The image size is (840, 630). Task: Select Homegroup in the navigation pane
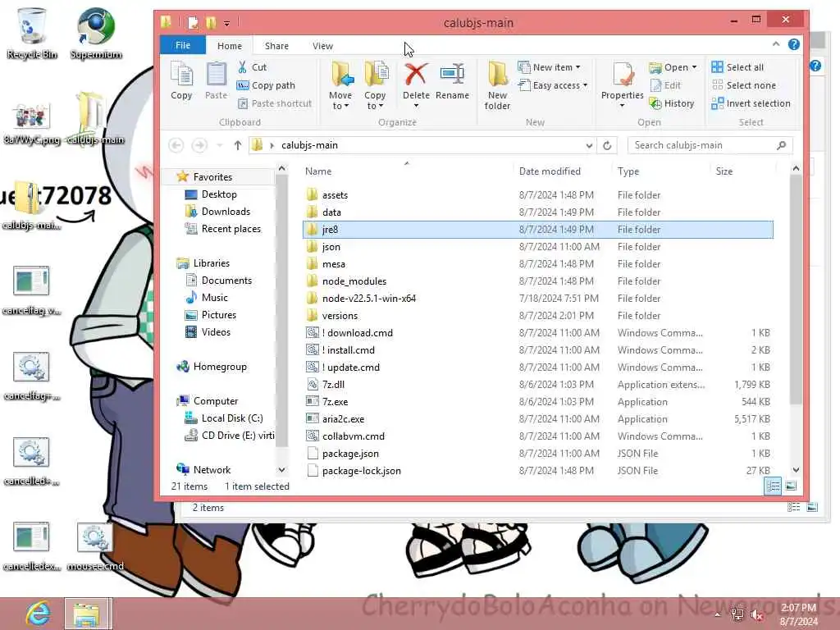click(x=212, y=367)
